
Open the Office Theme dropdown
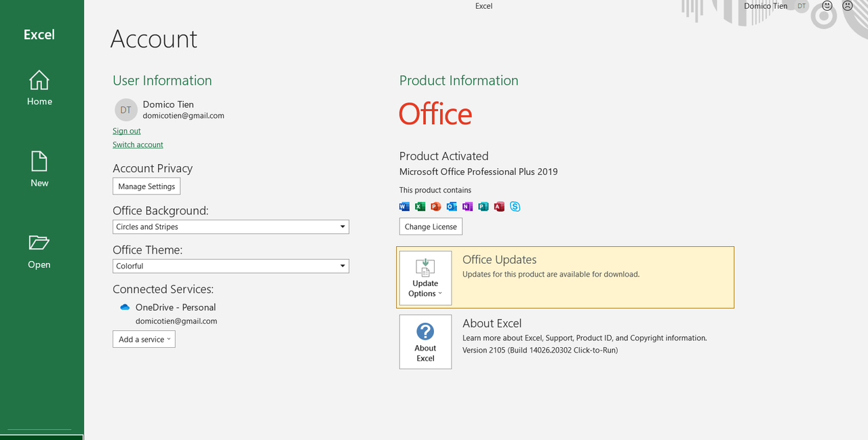coord(231,266)
